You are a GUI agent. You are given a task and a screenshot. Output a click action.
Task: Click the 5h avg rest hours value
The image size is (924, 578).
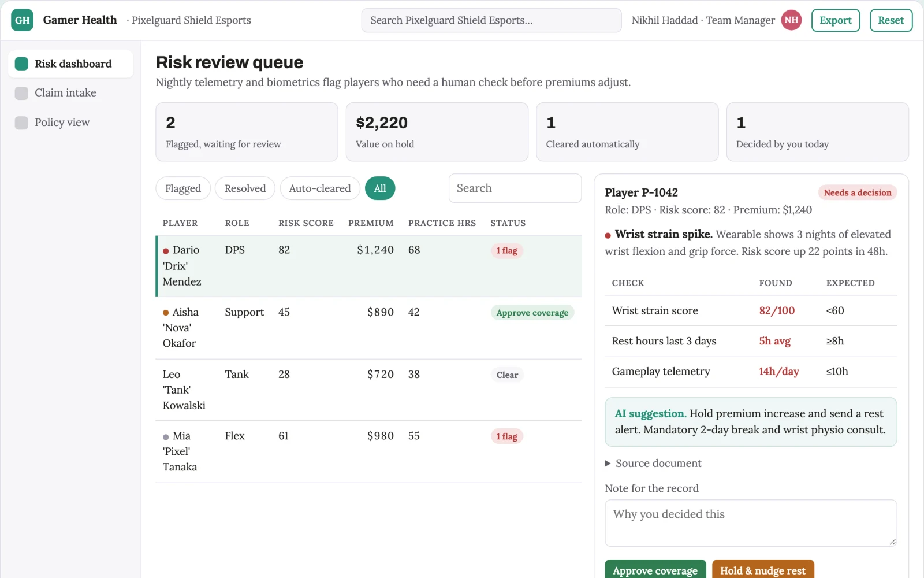coord(774,342)
